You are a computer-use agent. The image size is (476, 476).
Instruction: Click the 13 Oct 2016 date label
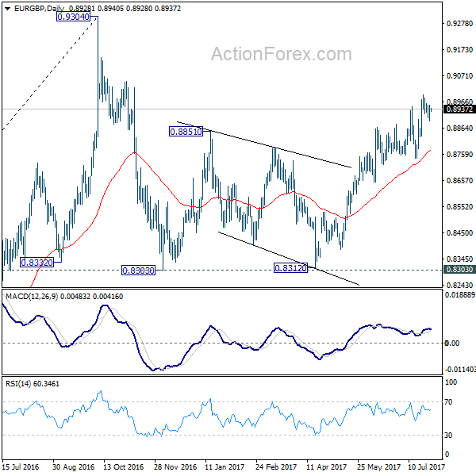point(123,466)
